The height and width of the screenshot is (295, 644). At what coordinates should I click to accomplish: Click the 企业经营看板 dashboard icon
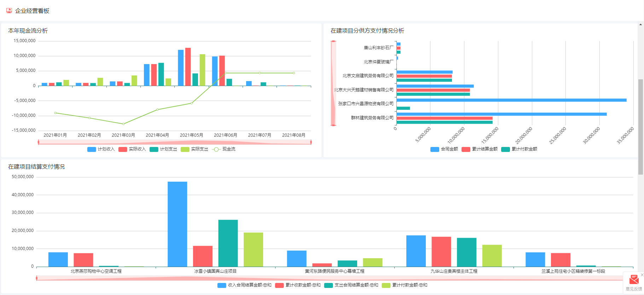click(9, 11)
